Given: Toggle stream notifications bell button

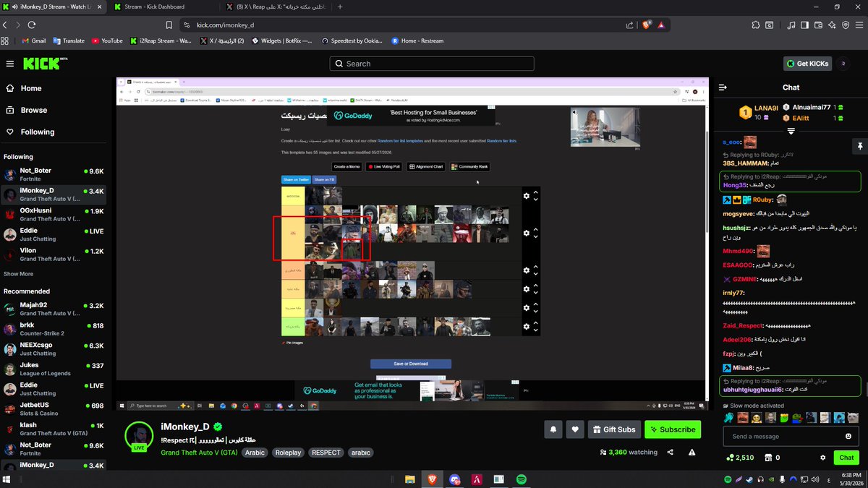Looking at the screenshot, I should (553, 429).
